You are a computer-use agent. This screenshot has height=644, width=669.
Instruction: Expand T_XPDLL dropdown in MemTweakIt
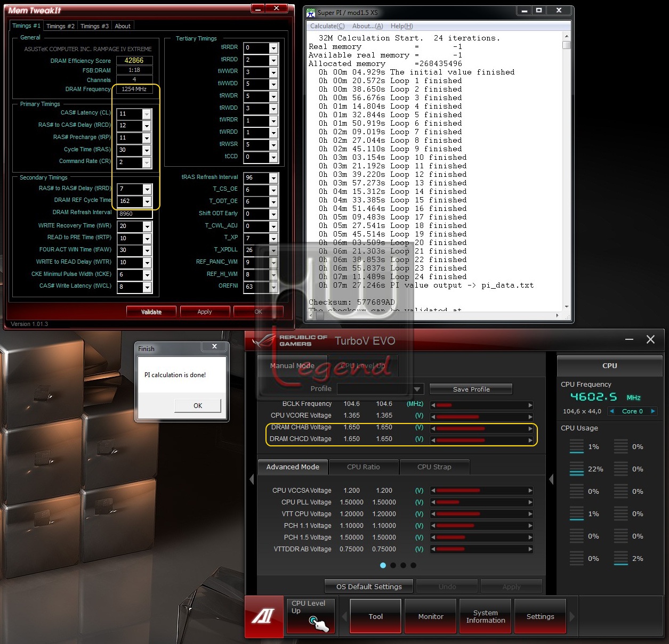[x=273, y=250]
